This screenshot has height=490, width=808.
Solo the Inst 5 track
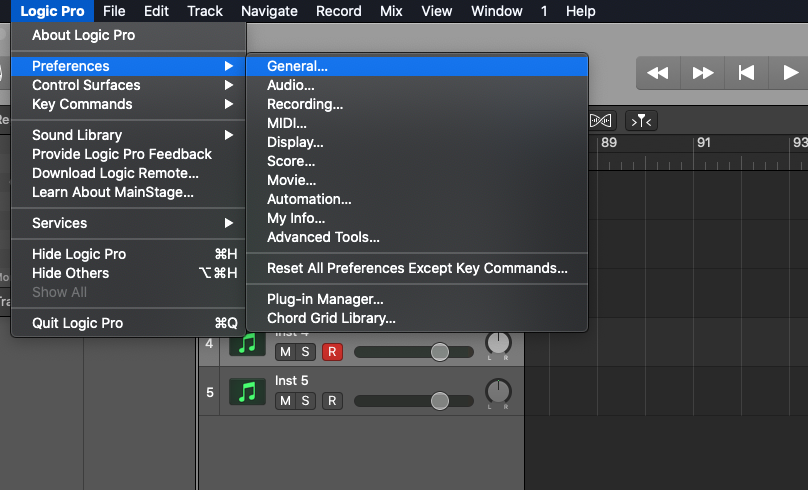[306, 401]
